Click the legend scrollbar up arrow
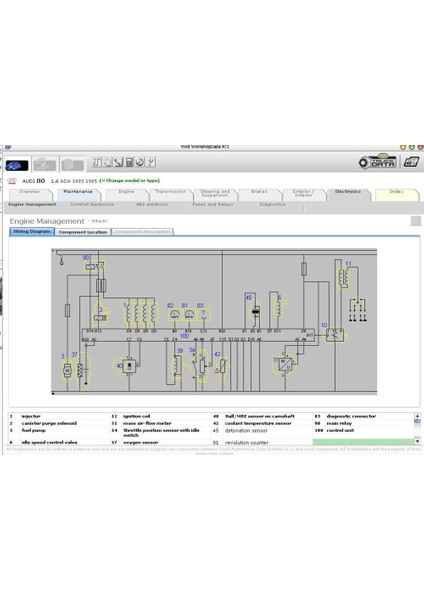The width and height of the screenshot is (424, 600). (x=417, y=416)
